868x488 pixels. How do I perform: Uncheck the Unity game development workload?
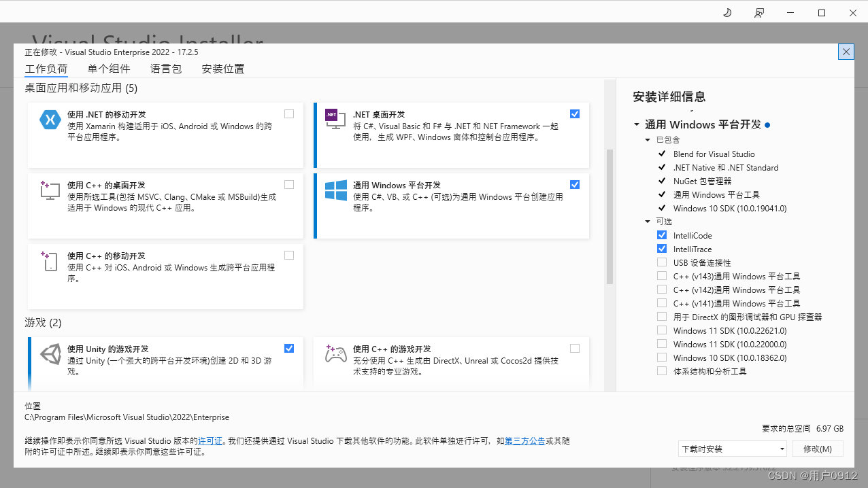pos(289,349)
